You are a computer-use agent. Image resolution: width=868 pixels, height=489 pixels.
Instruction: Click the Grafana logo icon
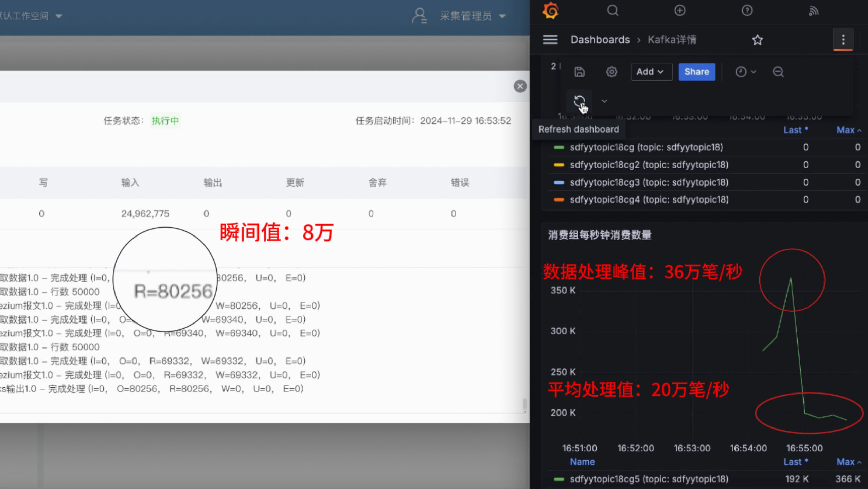click(x=551, y=11)
